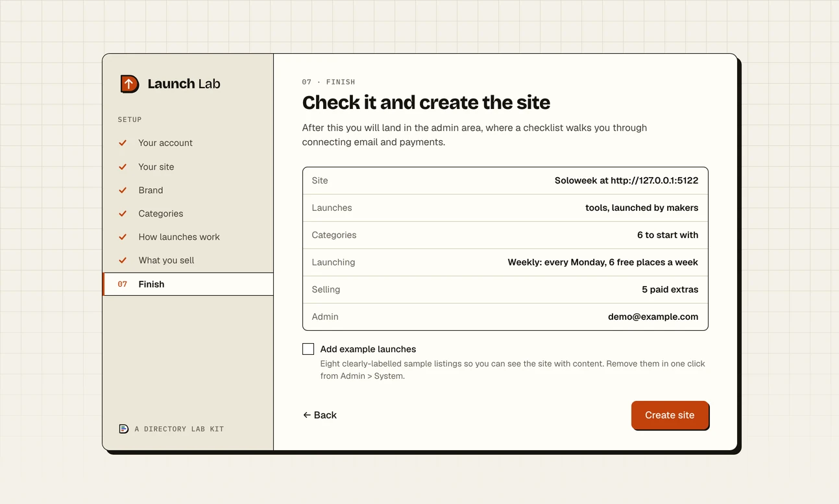The image size is (839, 504).
Task: Click the A Directory Lab Kit link
Action: 171,429
